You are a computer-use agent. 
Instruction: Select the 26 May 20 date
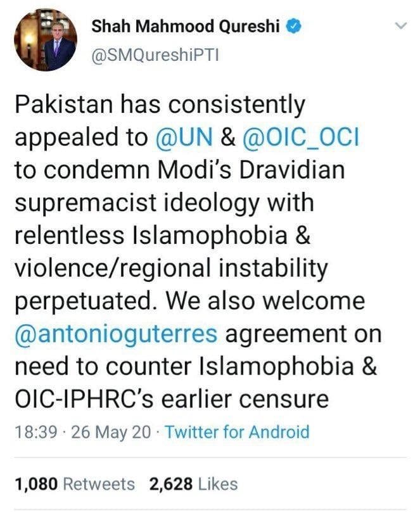tap(111, 433)
